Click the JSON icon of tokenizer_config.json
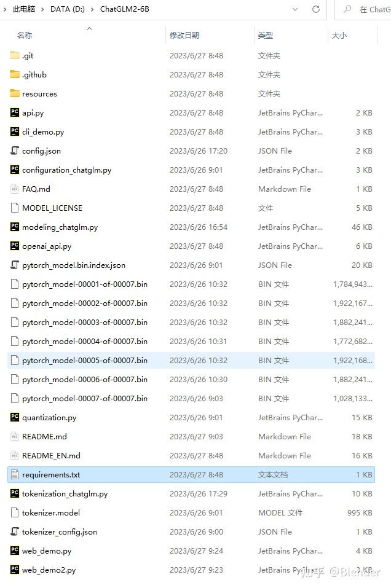The height and width of the screenshot is (588, 391). pyautogui.click(x=15, y=531)
